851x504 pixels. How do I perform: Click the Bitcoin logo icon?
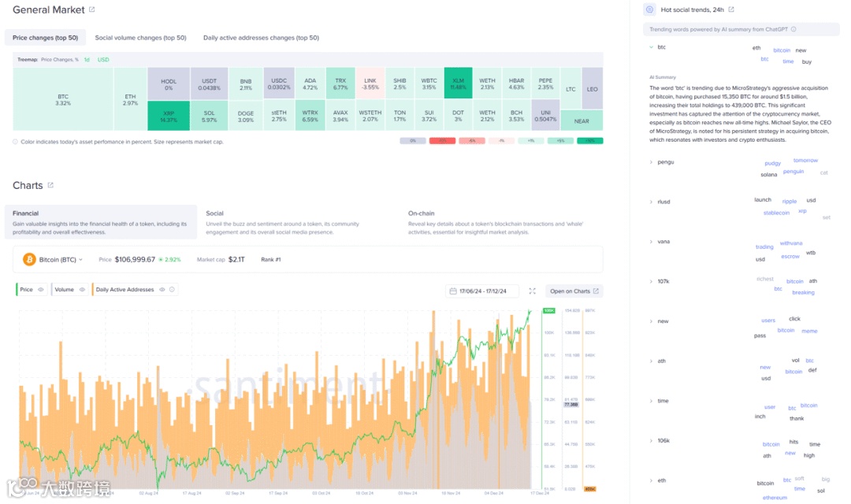(29, 260)
